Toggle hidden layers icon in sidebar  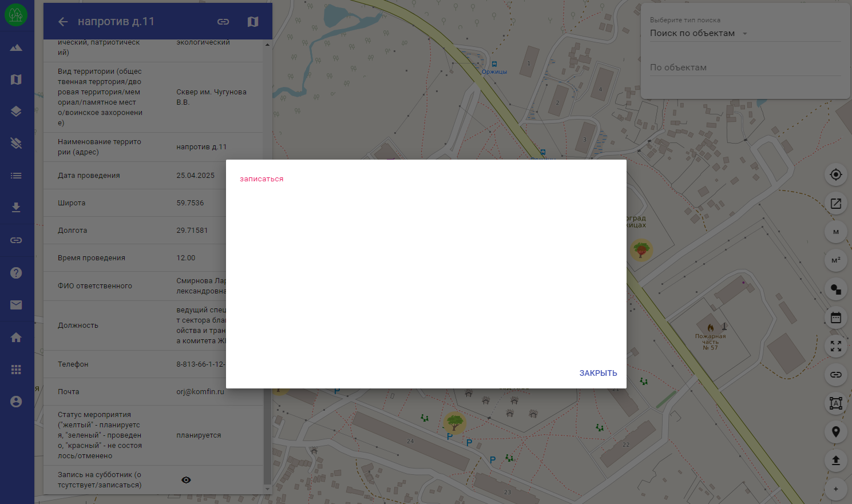click(x=16, y=143)
